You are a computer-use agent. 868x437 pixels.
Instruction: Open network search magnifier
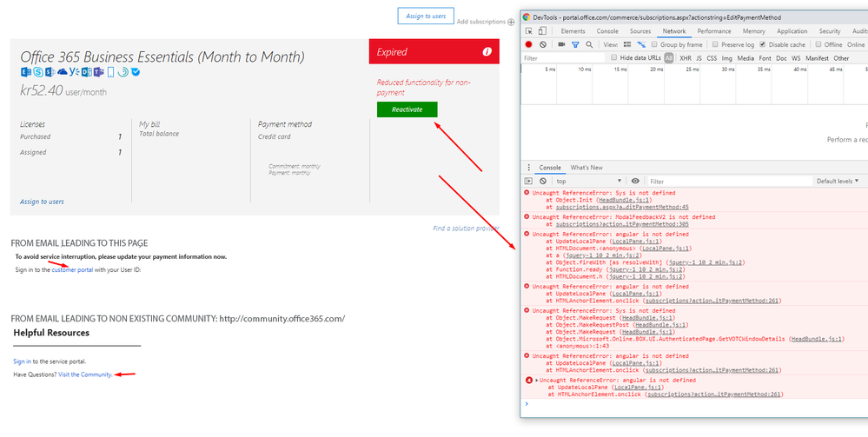coord(590,44)
